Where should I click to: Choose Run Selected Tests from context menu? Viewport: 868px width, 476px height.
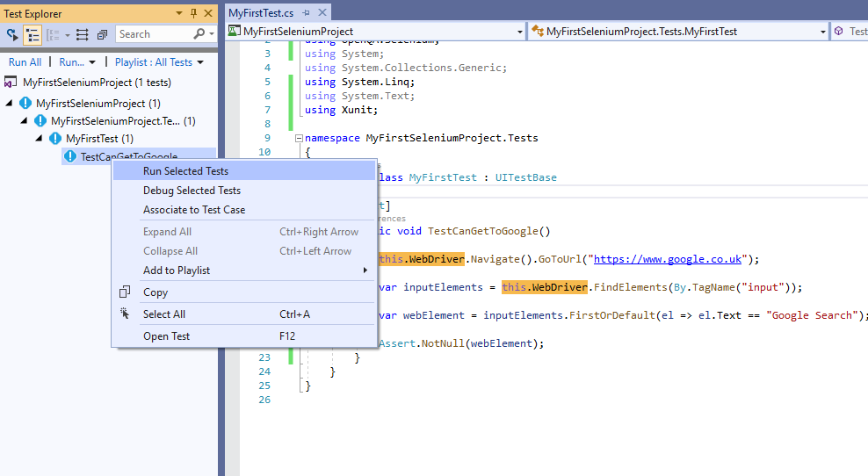click(x=185, y=171)
